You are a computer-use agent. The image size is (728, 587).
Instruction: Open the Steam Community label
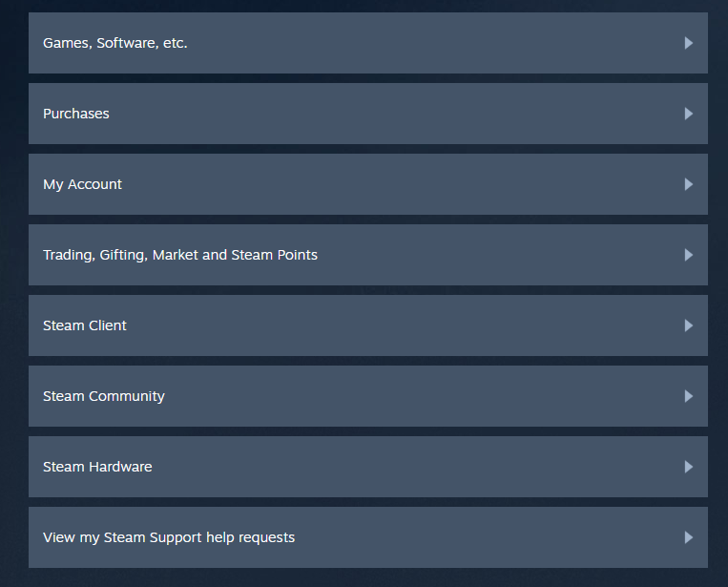(104, 397)
